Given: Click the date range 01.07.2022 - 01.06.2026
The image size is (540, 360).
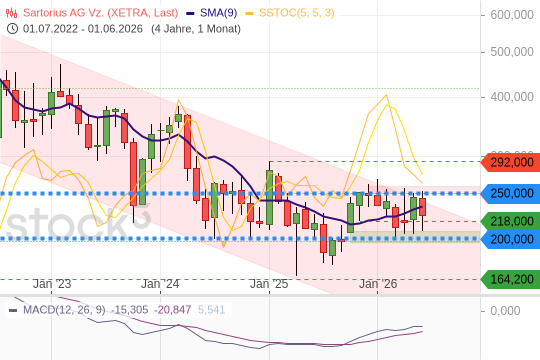Looking at the screenshot, I should point(83,29).
